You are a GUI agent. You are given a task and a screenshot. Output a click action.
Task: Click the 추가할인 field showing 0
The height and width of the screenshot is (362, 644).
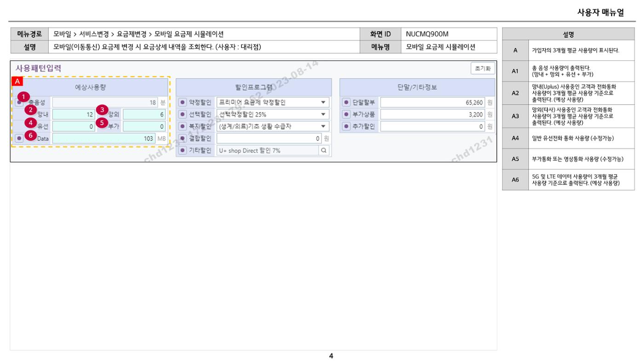click(x=432, y=126)
